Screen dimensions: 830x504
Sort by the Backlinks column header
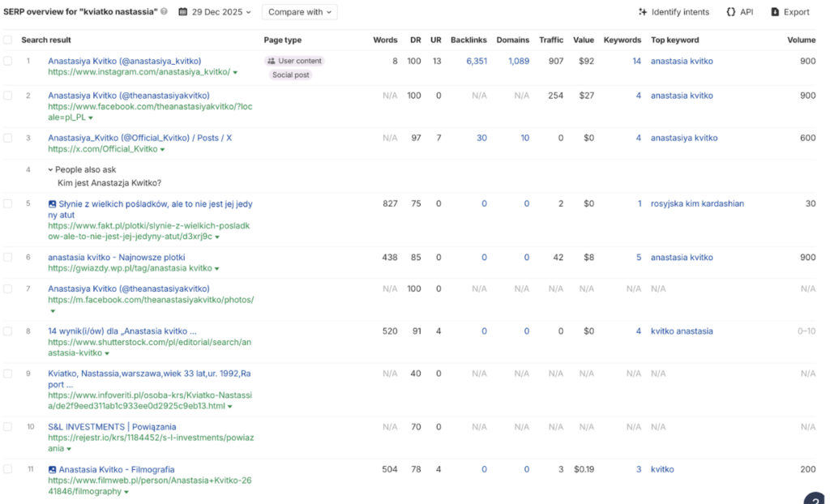pos(468,40)
